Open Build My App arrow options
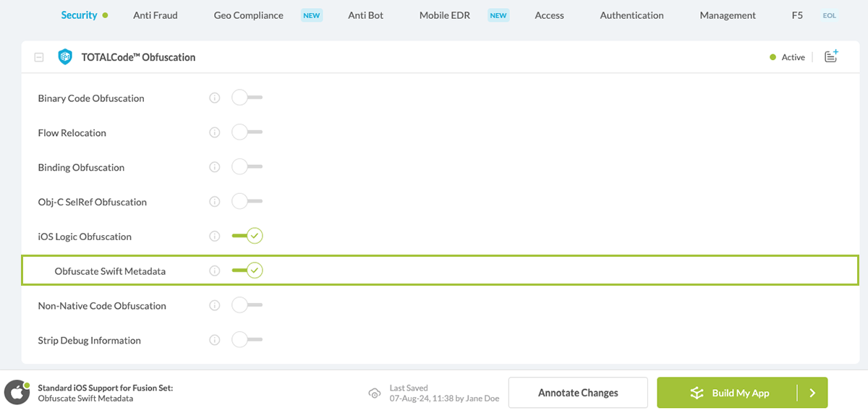The image size is (868, 413). tap(812, 393)
